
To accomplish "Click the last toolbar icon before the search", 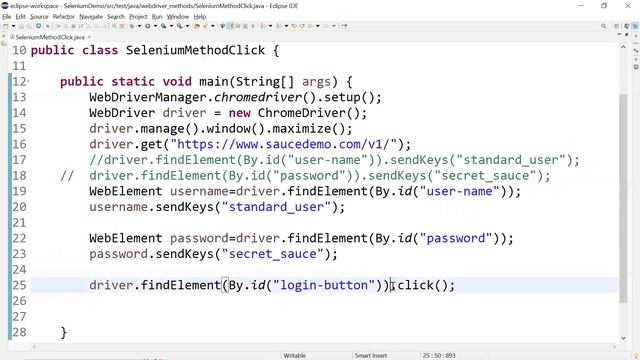I will [x=344, y=26].
